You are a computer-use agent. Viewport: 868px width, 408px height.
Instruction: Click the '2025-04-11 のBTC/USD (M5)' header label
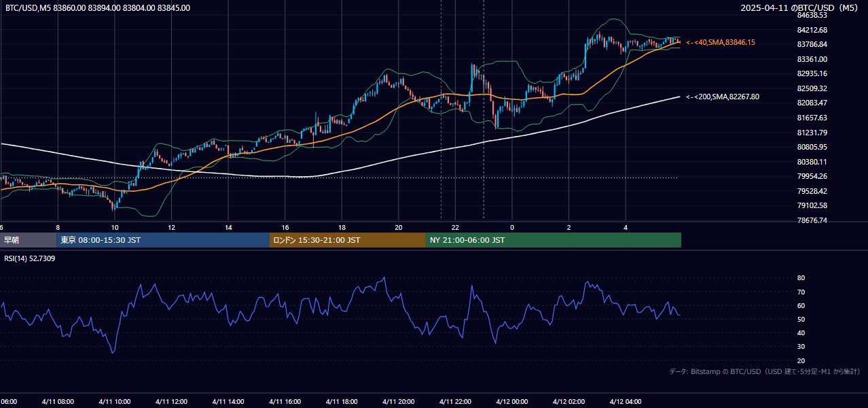(x=801, y=8)
